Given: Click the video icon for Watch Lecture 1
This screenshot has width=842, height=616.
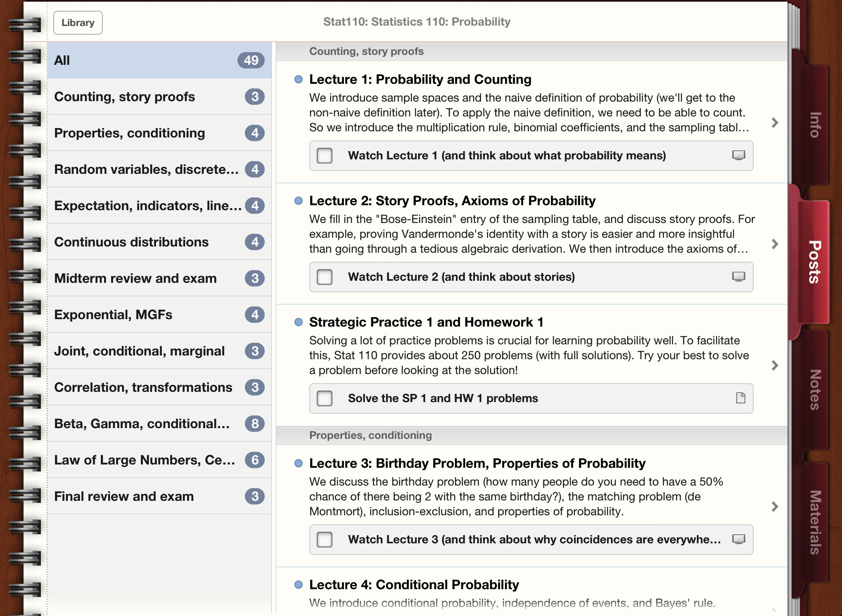Looking at the screenshot, I should [738, 155].
